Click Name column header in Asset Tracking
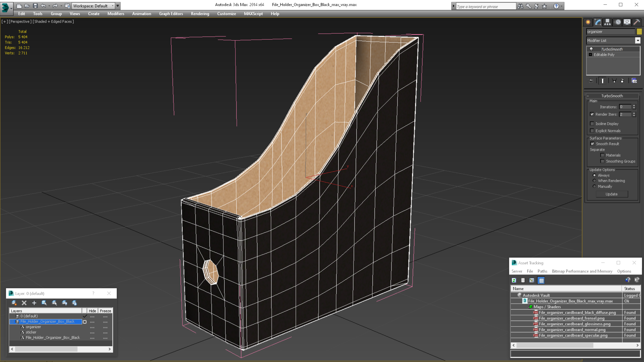 (566, 288)
